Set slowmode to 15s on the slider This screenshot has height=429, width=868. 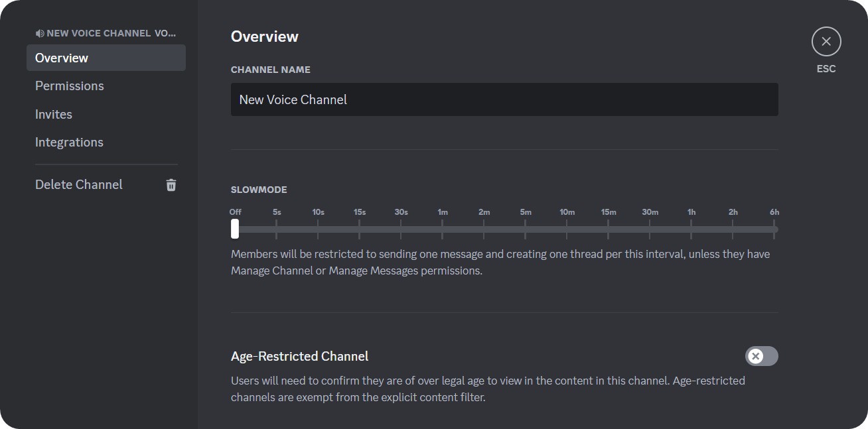click(359, 229)
